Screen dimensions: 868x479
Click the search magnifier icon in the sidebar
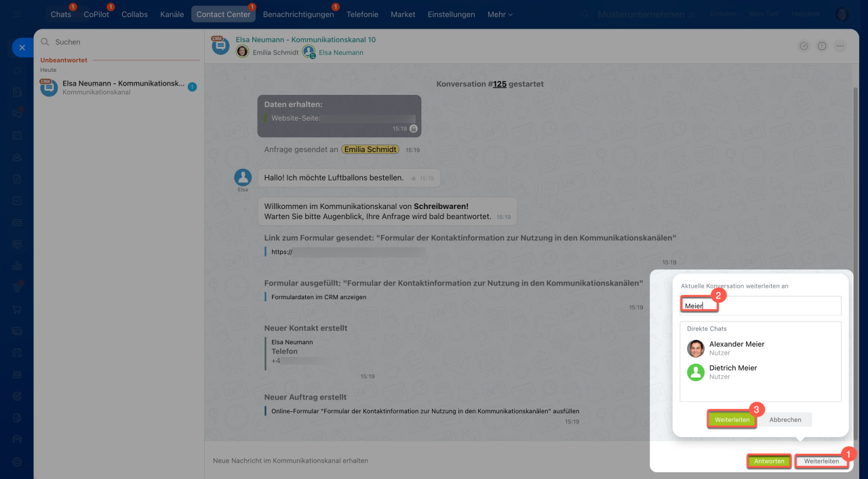coord(45,42)
